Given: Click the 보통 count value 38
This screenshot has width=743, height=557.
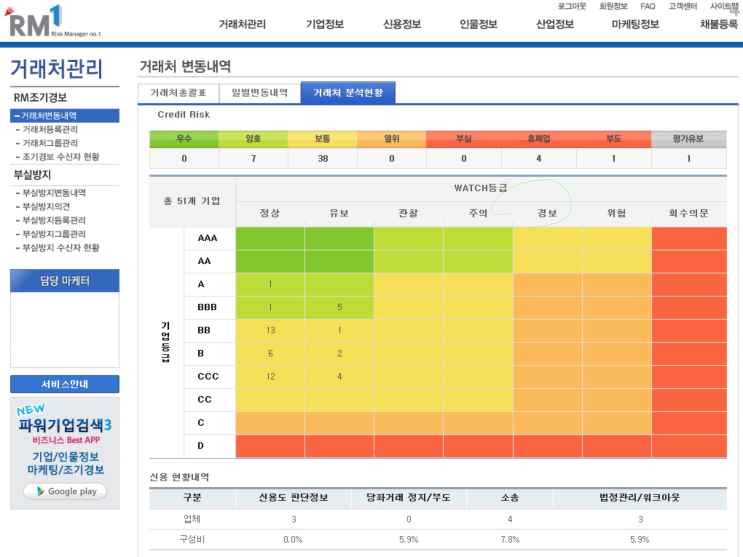Looking at the screenshot, I should [x=323, y=159].
